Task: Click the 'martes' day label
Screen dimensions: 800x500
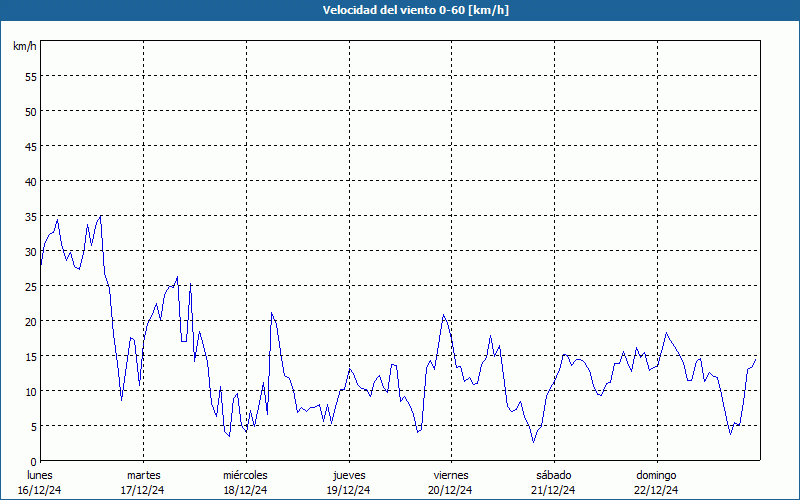Action: click(x=143, y=475)
